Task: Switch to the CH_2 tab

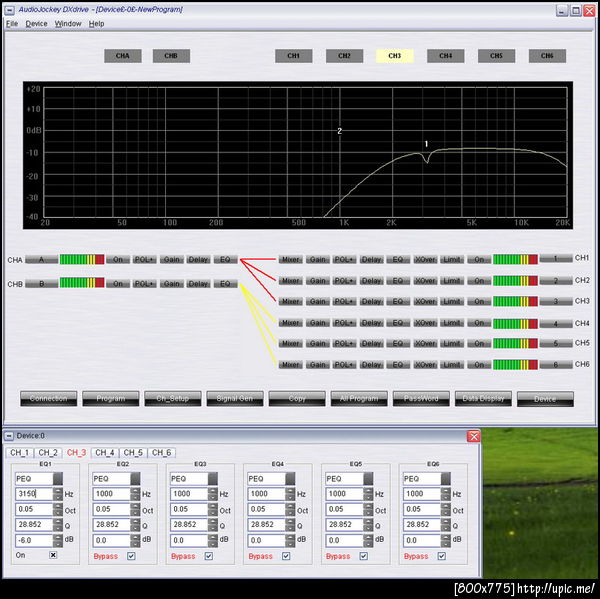Action: coord(48,453)
